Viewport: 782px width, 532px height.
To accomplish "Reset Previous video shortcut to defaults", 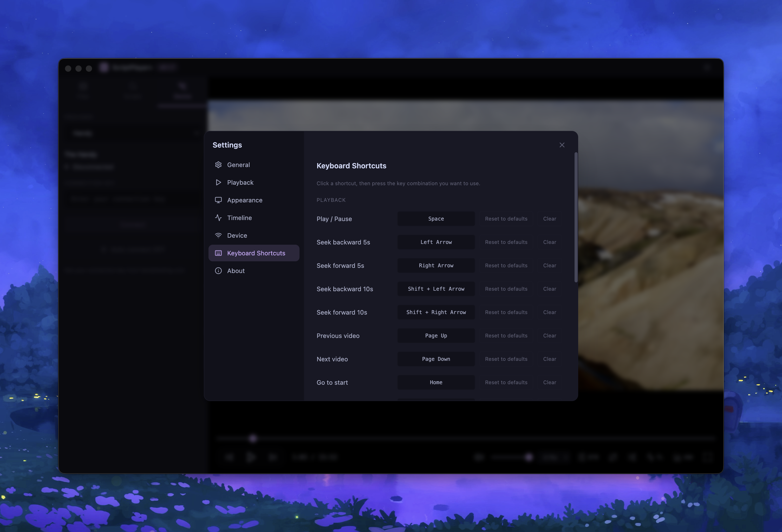I will [x=506, y=336].
